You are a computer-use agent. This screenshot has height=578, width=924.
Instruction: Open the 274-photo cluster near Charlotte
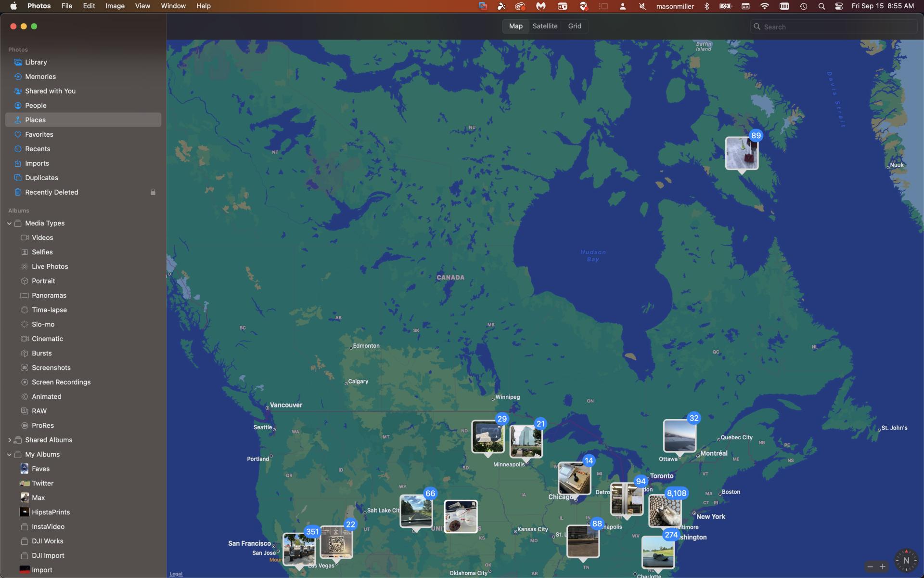point(658,552)
